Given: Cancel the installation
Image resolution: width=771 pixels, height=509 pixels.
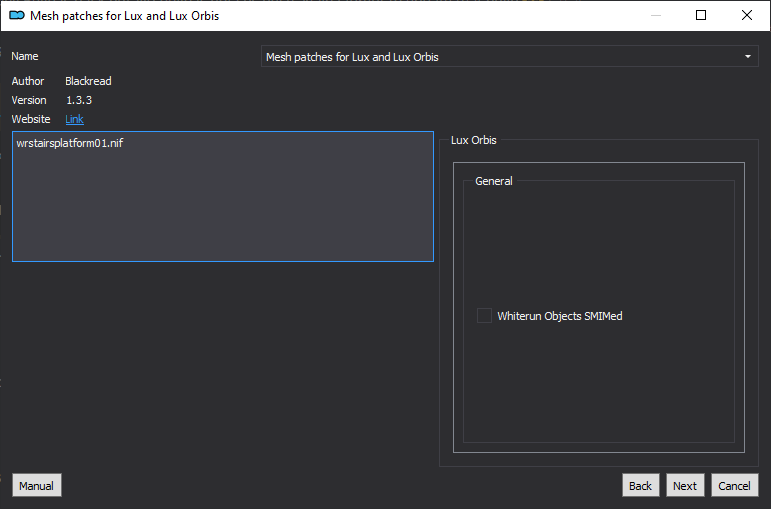Looking at the screenshot, I should click(734, 485).
